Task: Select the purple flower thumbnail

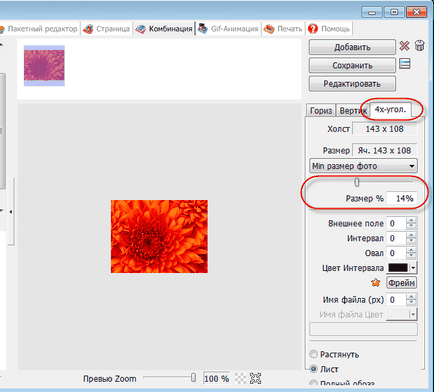Action: click(x=44, y=66)
